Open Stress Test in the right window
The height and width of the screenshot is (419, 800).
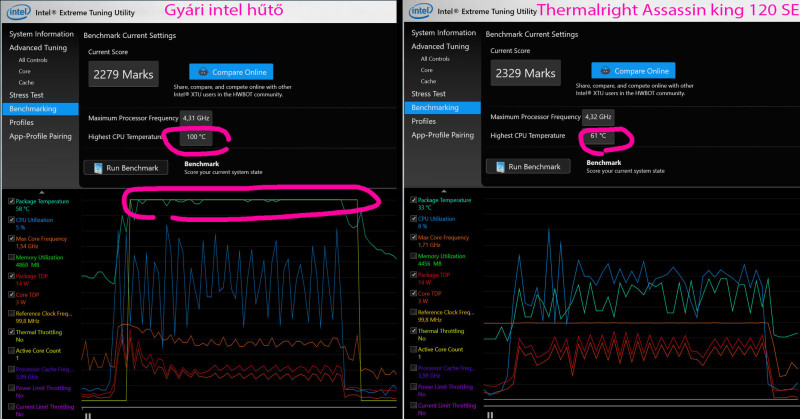429,94
